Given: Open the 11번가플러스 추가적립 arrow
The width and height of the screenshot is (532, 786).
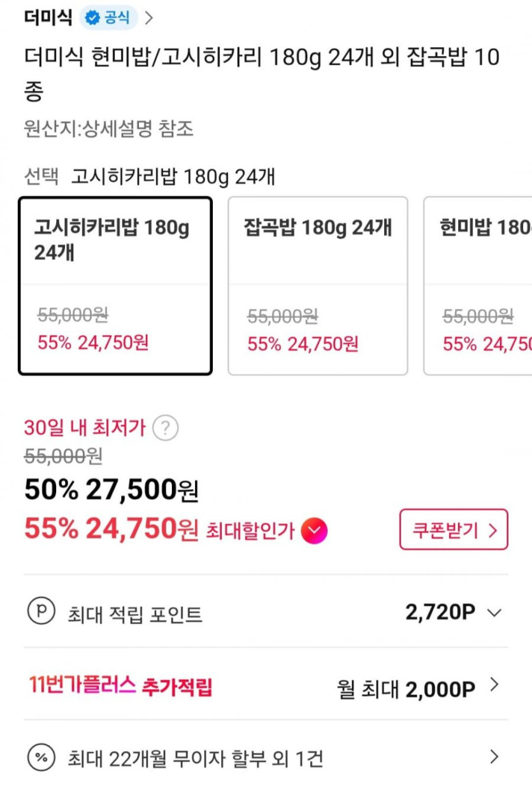Looking at the screenshot, I should tap(493, 685).
